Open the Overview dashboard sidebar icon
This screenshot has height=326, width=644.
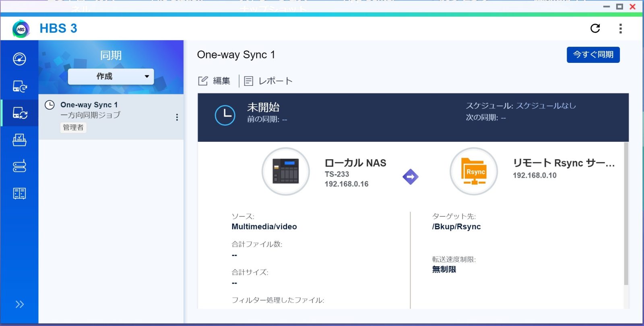(x=19, y=59)
